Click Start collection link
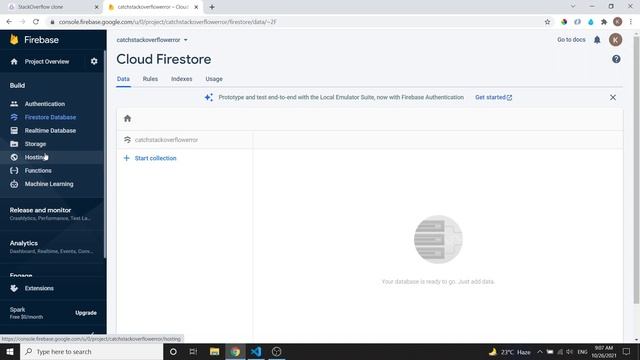 point(156,158)
